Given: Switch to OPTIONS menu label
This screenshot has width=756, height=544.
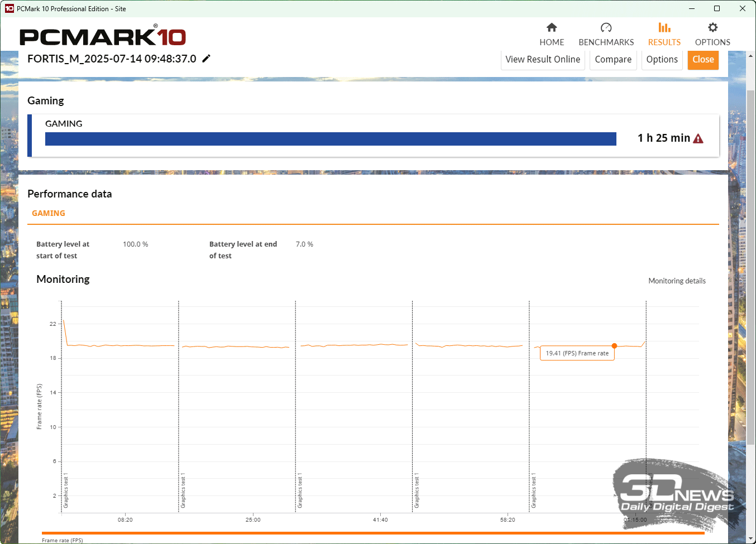Looking at the screenshot, I should [712, 42].
